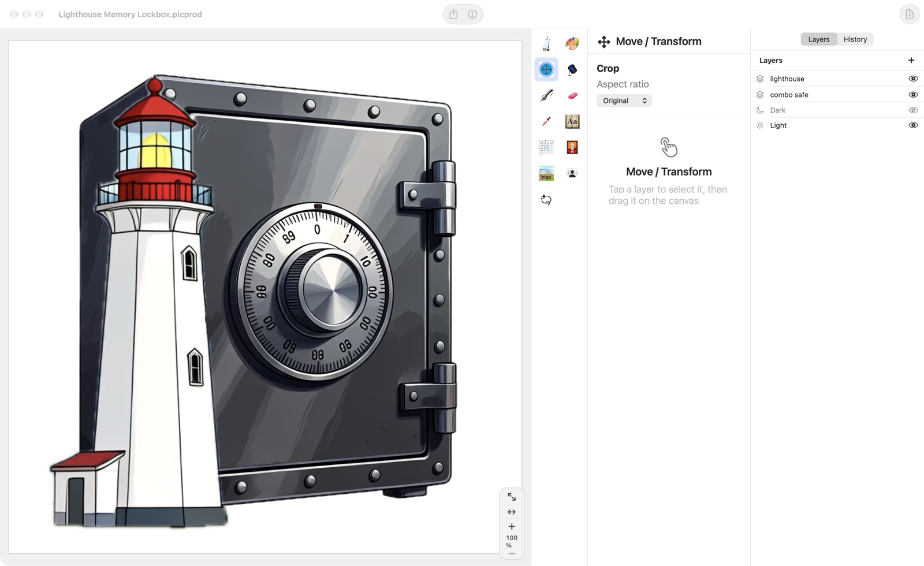Image resolution: width=924 pixels, height=566 pixels.
Task: Click the Lighthouse Memory Lockbox.picprod title
Action: click(130, 14)
